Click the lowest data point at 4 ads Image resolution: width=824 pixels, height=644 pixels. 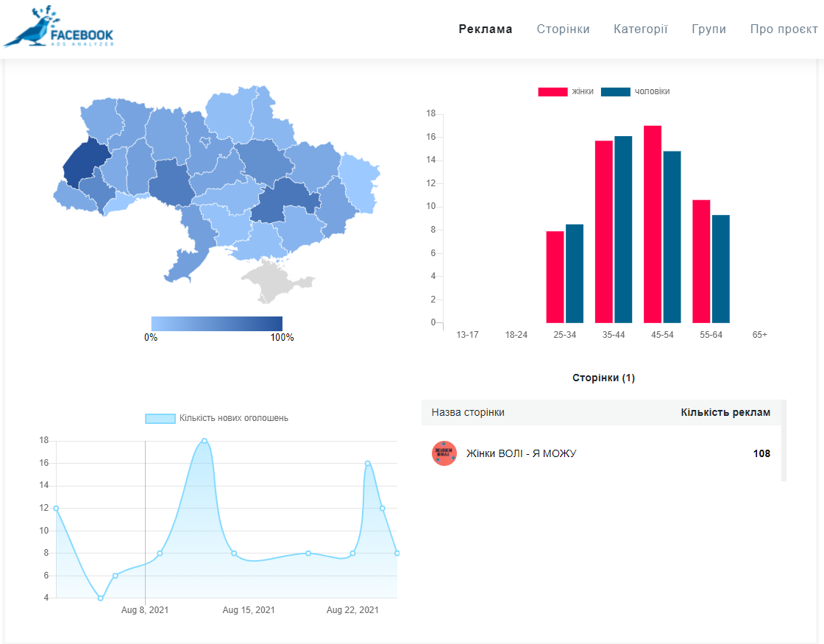(101, 598)
